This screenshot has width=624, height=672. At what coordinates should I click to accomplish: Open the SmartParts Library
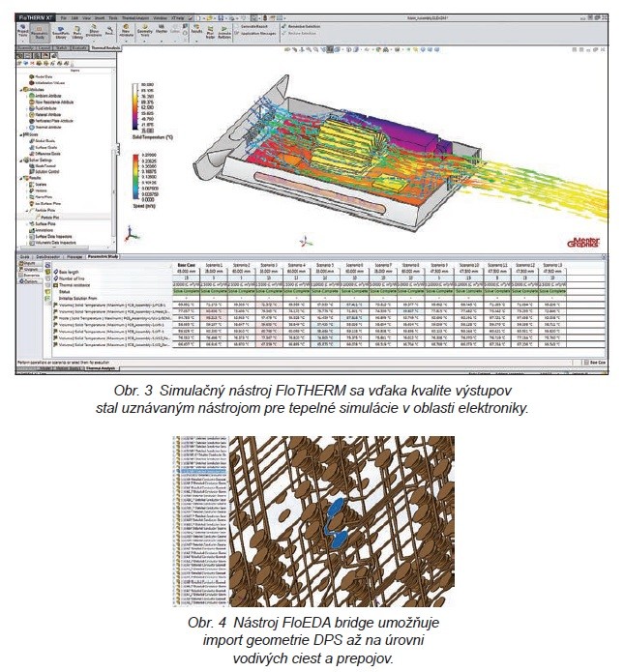click(61, 32)
